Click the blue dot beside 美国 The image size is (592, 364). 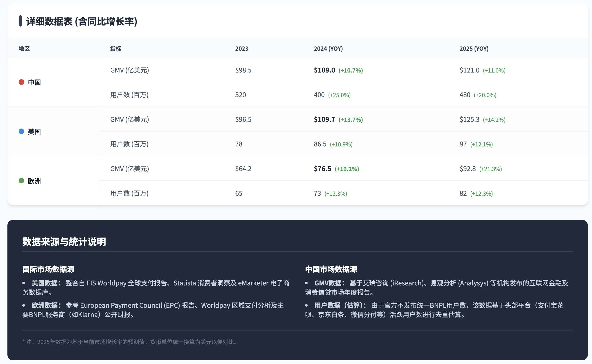click(x=21, y=132)
